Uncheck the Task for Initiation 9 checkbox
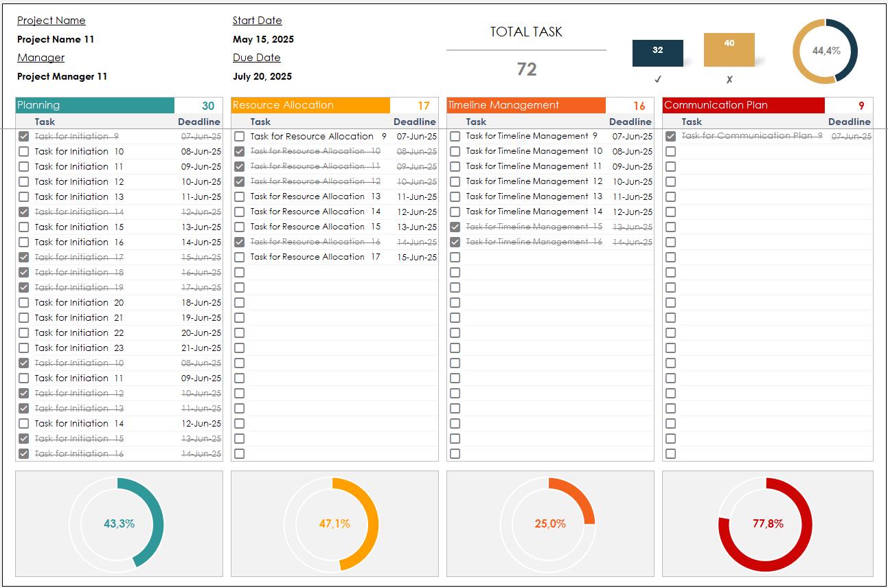Image resolution: width=888 pixels, height=588 pixels. tap(24, 136)
